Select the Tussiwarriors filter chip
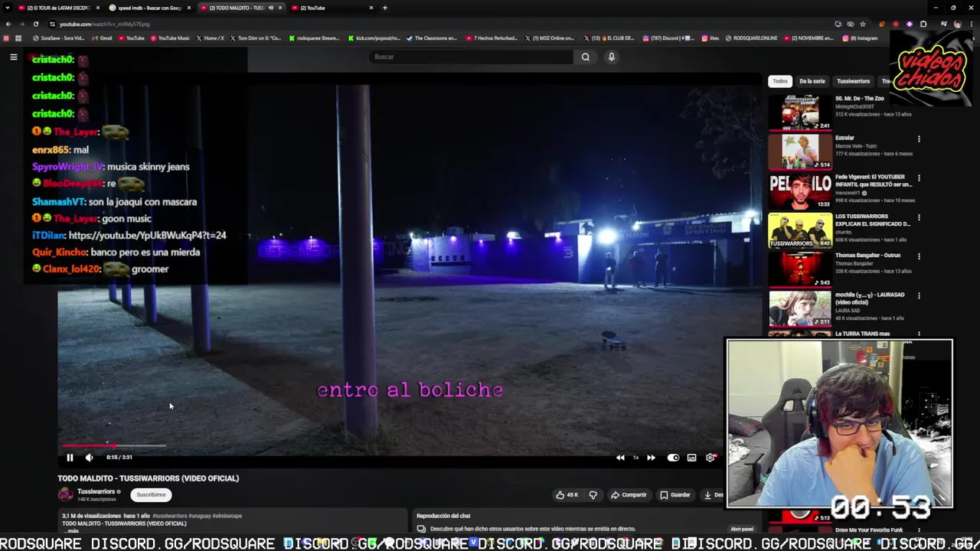 [x=853, y=81]
